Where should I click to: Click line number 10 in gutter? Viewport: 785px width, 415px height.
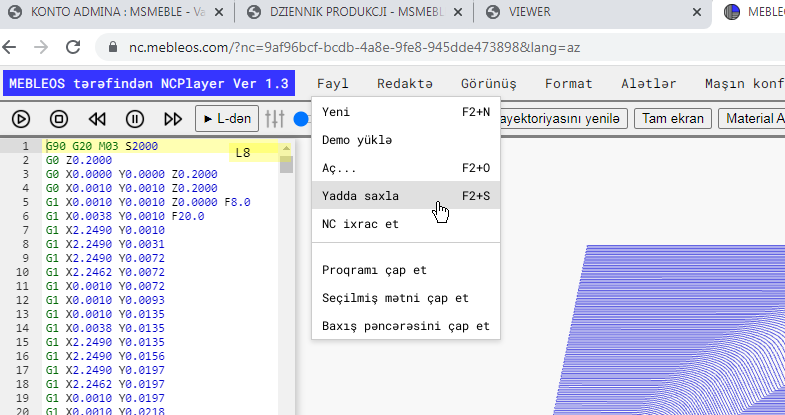[x=23, y=272]
